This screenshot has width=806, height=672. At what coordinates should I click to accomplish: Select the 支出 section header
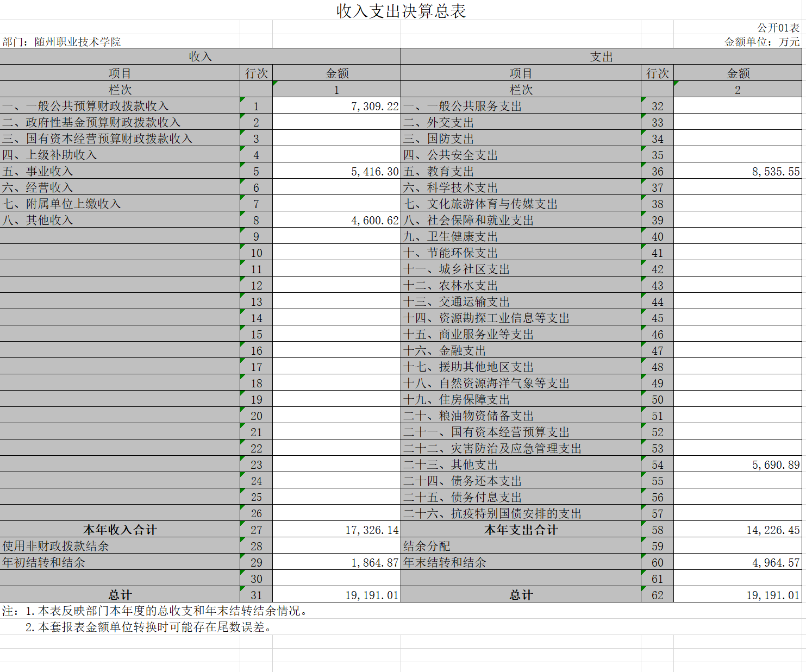coord(601,56)
